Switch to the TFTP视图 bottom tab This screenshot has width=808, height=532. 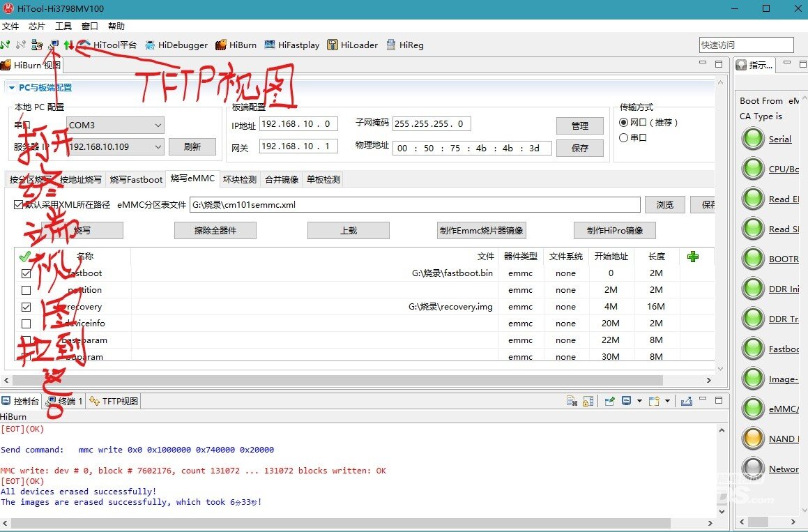pos(114,400)
